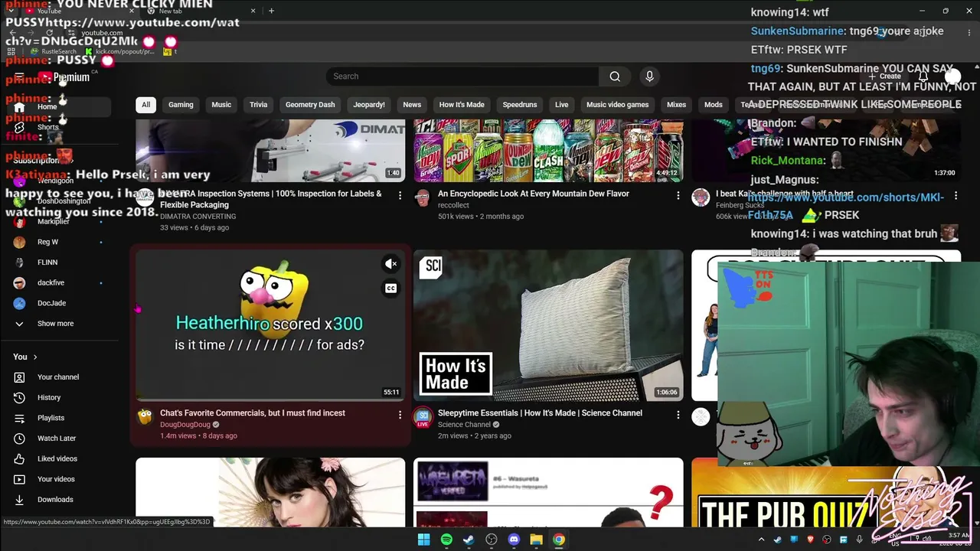Open DougDoug's channel avatar under the video
The image size is (980, 551).
point(145,417)
